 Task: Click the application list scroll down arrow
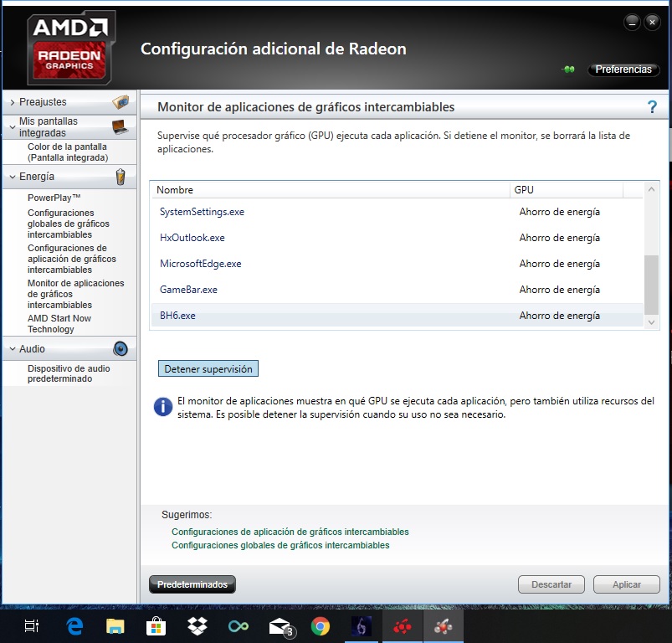[651, 322]
